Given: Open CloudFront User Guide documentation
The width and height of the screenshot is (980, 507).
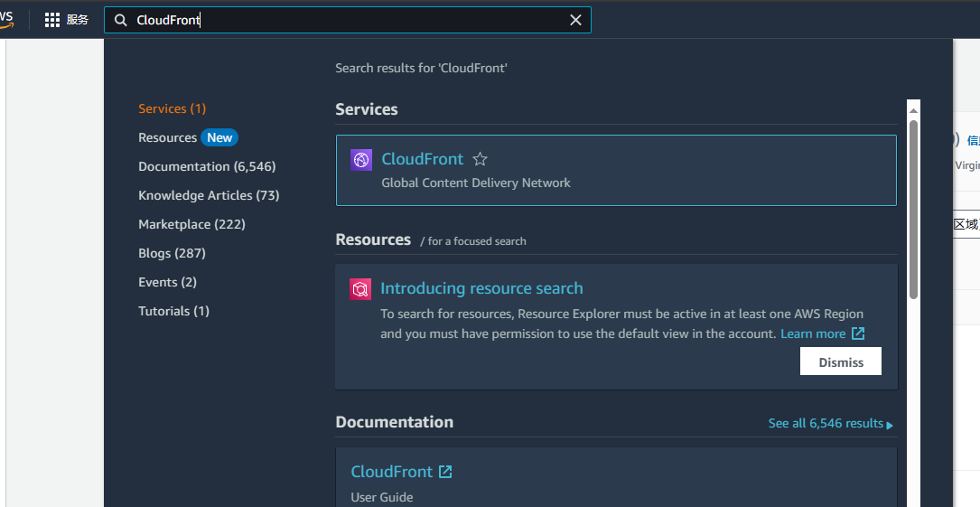Looking at the screenshot, I should tap(391, 472).
